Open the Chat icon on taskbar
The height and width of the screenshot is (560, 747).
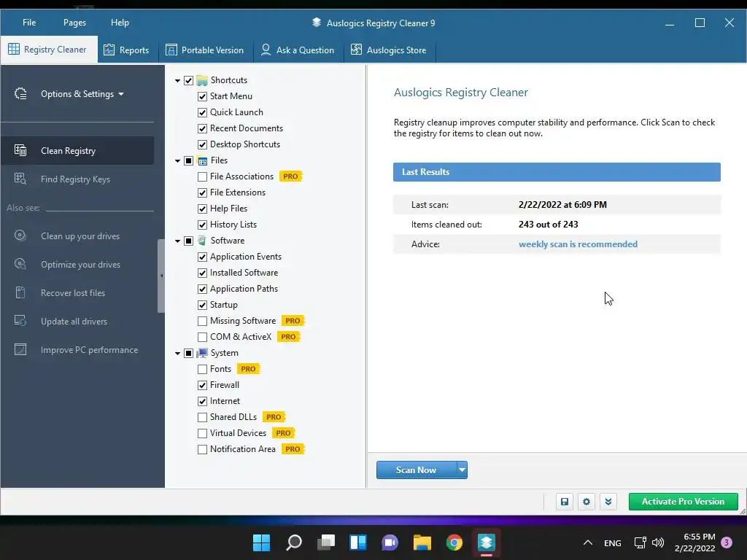coord(390,542)
